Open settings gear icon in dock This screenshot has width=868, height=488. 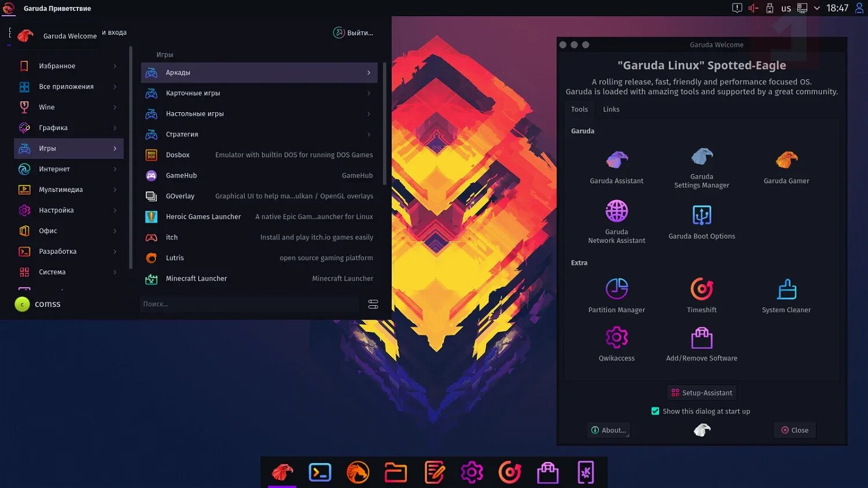472,472
